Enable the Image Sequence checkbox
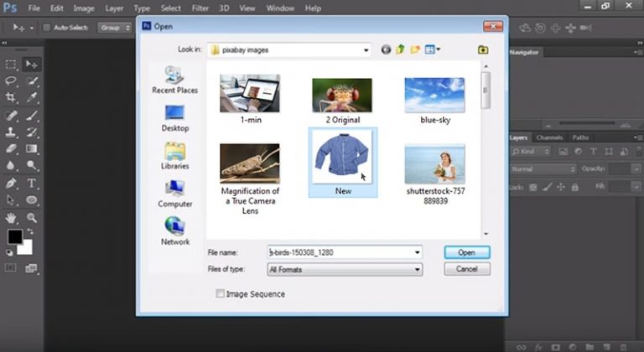Image resolution: width=644 pixels, height=352 pixels. click(x=221, y=294)
